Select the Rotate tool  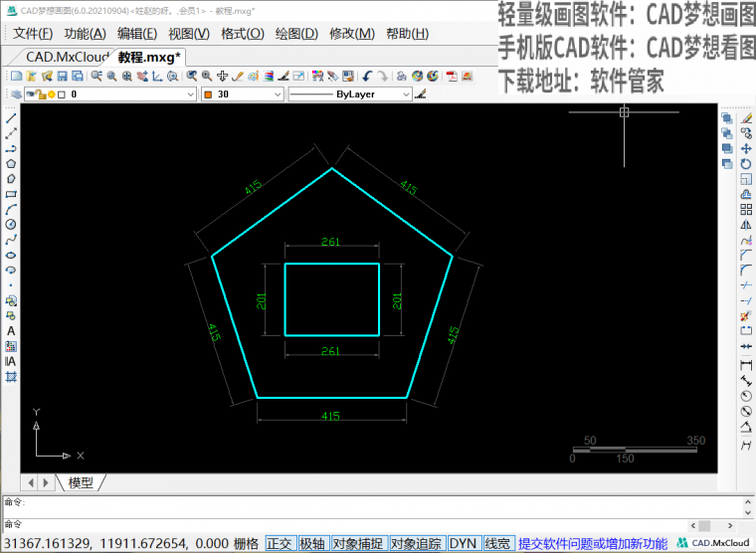point(746,164)
